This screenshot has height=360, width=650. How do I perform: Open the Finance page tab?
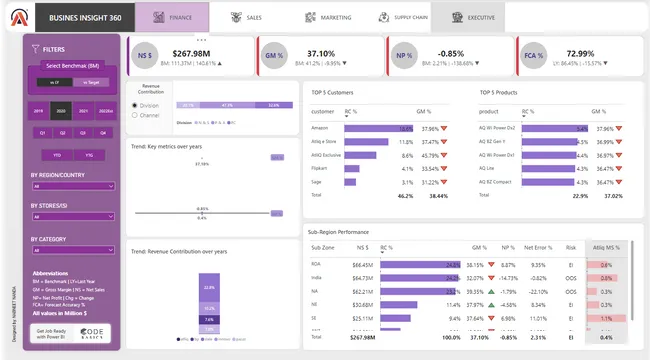(172, 17)
